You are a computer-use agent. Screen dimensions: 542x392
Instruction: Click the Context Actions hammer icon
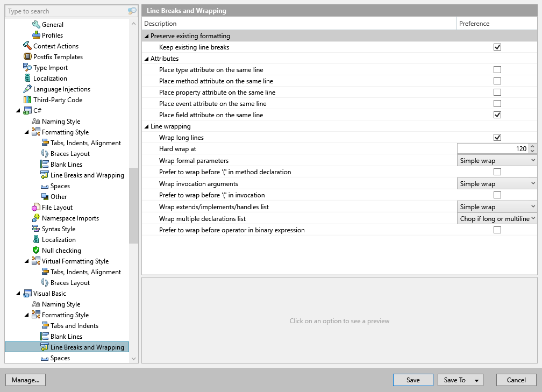(x=27, y=46)
